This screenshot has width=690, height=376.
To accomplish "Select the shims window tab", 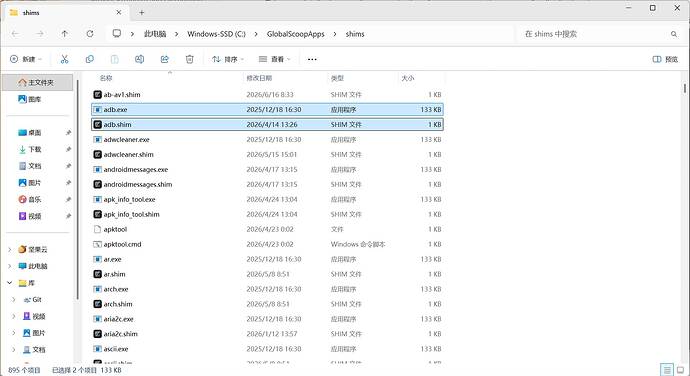I will (66, 13).
